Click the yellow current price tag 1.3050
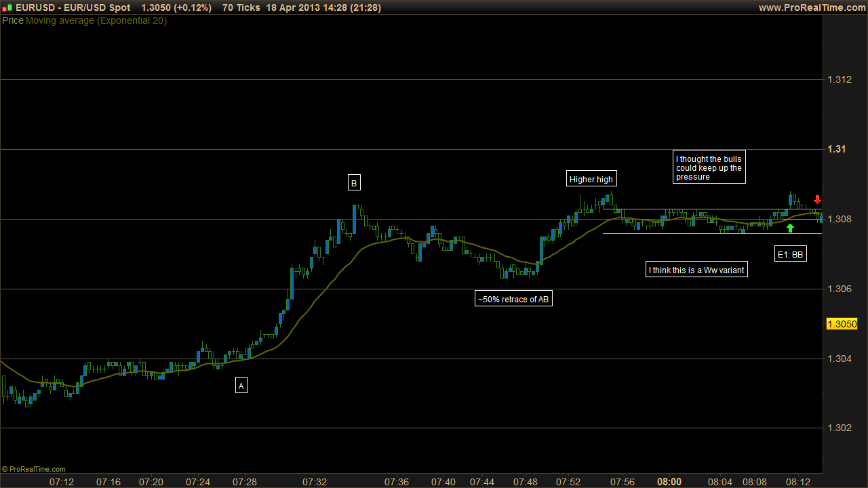 click(842, 324)
